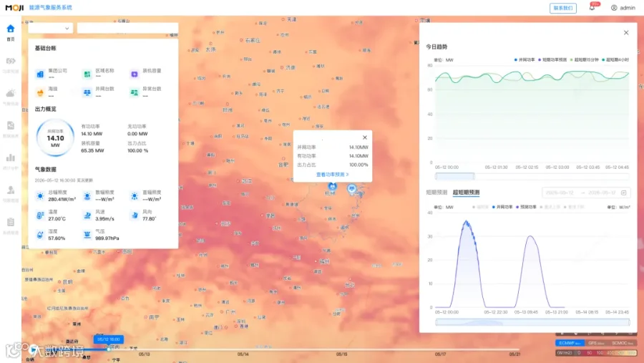
Task: Jump to 05/14 on the timeline
Action: click(243, 354)
